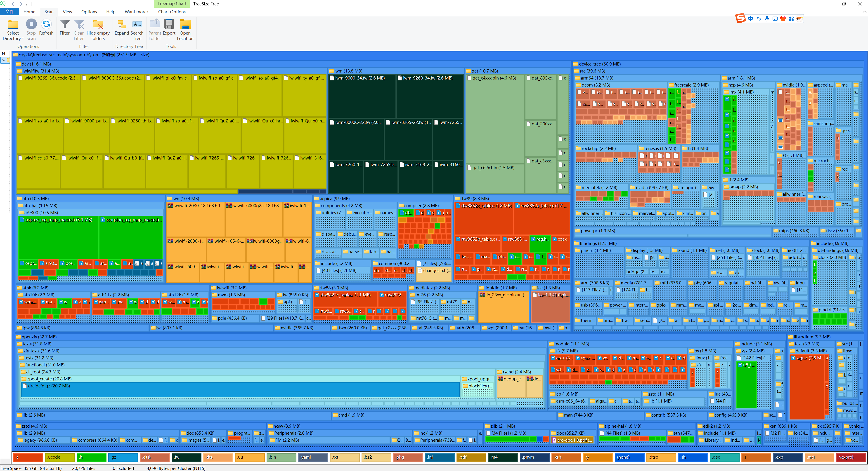868x471 pixels.
Task: Select the dev (116.1 MB) folder header
Action: tap(293, 64)
